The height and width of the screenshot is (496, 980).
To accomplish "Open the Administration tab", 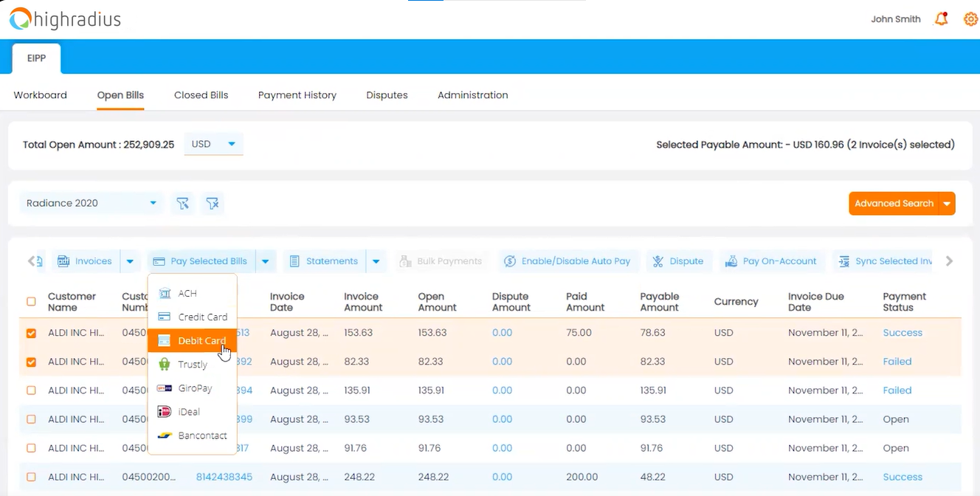I will (473, 95).
